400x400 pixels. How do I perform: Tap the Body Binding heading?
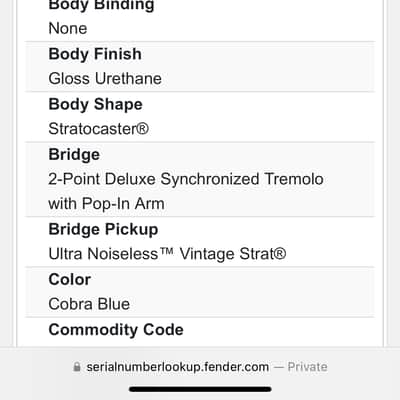pyautogui.click(x=101, y=5)
